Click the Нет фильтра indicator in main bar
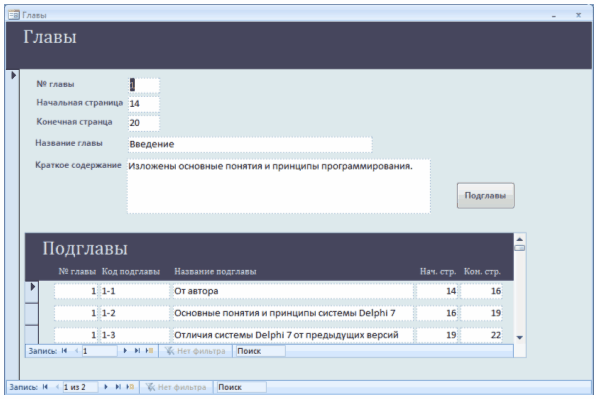Image resolution: width=596 pixels, height=399 pixels. [176, 387]
